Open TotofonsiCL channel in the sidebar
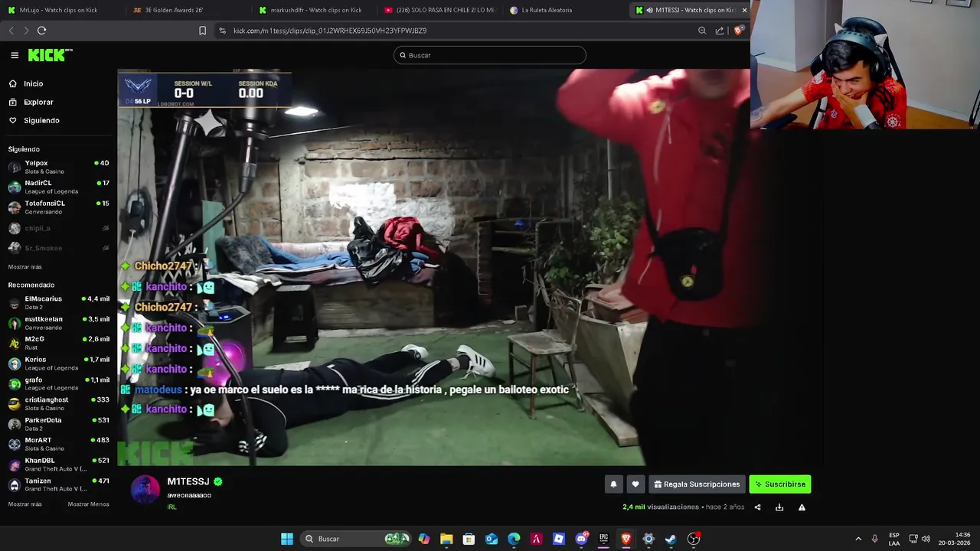This screenshot has width=980, height=551. (x=58, y=207)
